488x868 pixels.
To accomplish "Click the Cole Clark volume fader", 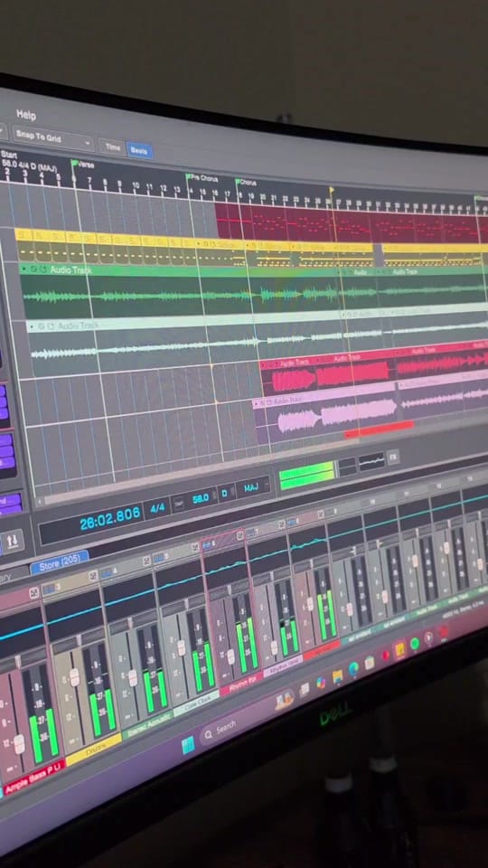I will [x=181, y=647].
